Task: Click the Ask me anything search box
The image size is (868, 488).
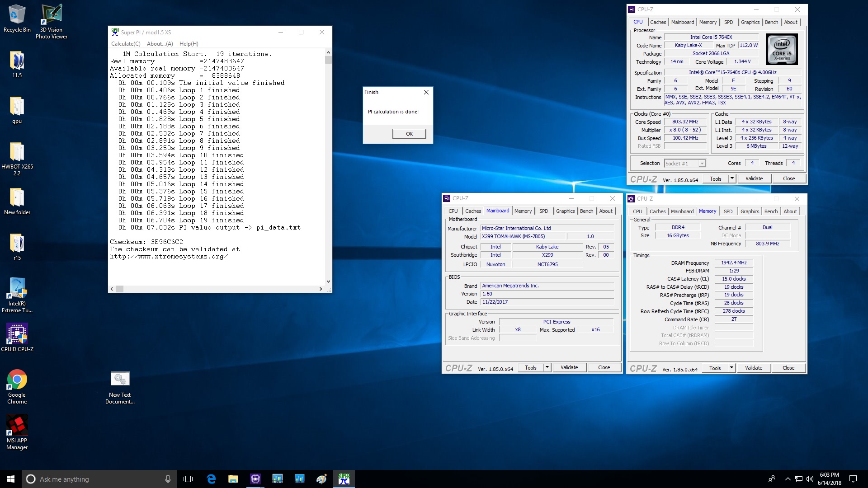Action: pyautogui.click(x=99, y=479)
